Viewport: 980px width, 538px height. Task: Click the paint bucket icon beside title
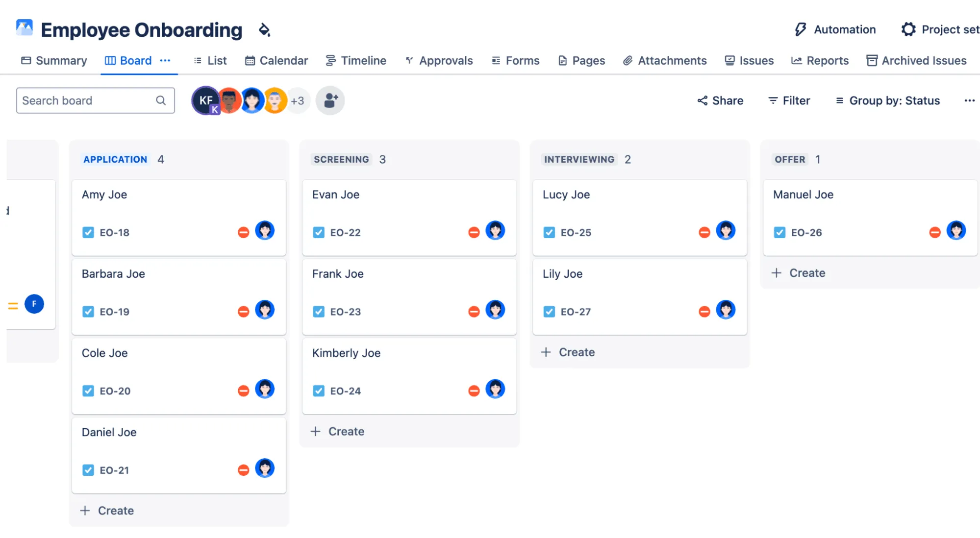265,30
